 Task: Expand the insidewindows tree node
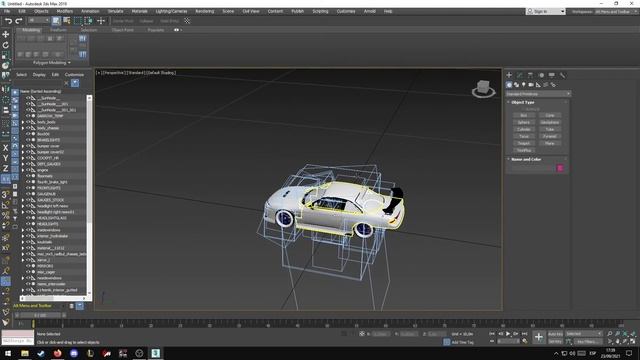[23, 230]
